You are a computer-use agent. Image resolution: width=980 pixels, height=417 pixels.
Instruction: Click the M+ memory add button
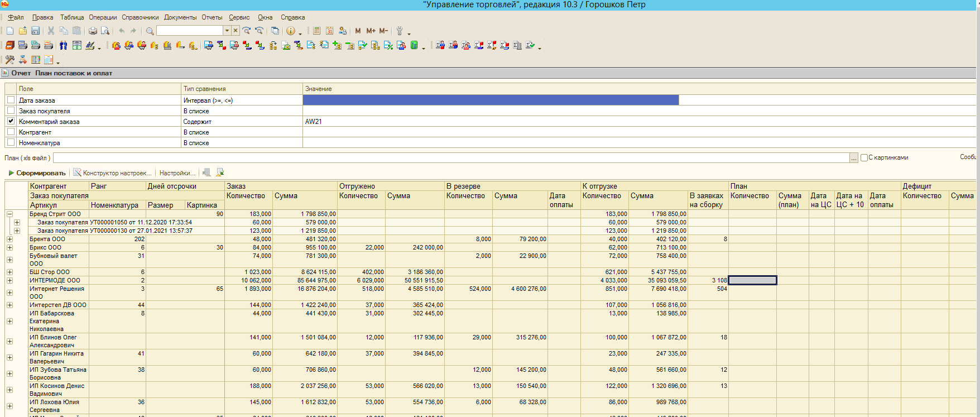371,31
